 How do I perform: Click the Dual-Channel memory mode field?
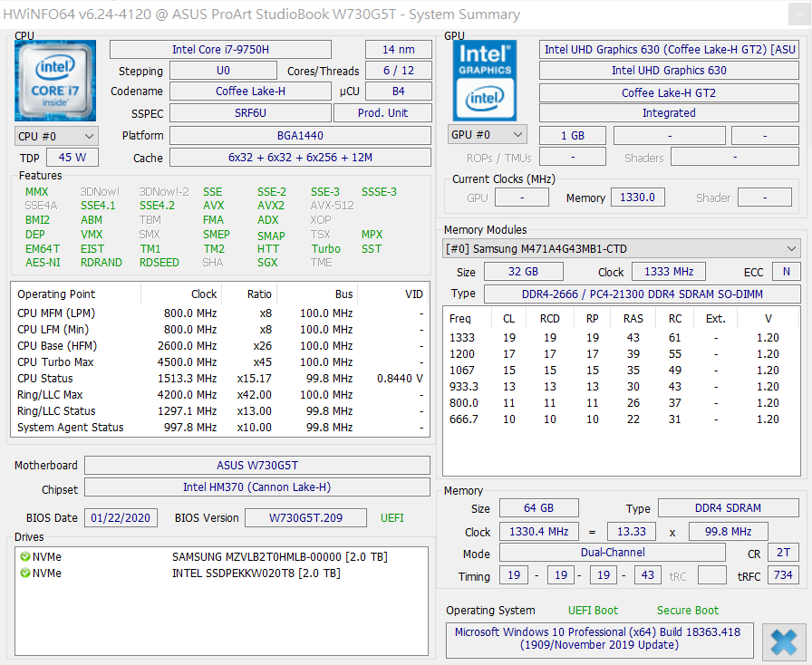click(613, 553)
